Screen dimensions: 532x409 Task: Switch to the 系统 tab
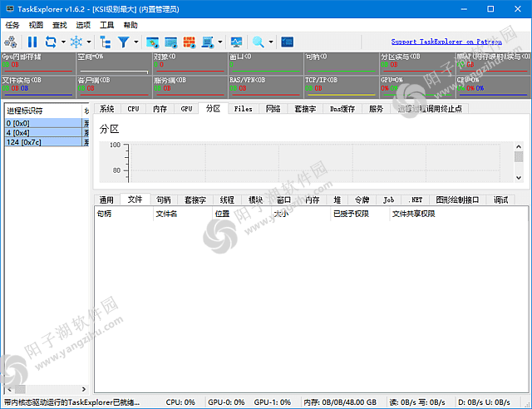107,109
